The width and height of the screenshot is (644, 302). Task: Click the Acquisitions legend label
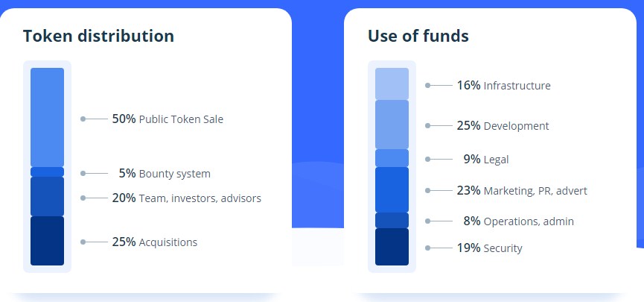coord(168,242)
